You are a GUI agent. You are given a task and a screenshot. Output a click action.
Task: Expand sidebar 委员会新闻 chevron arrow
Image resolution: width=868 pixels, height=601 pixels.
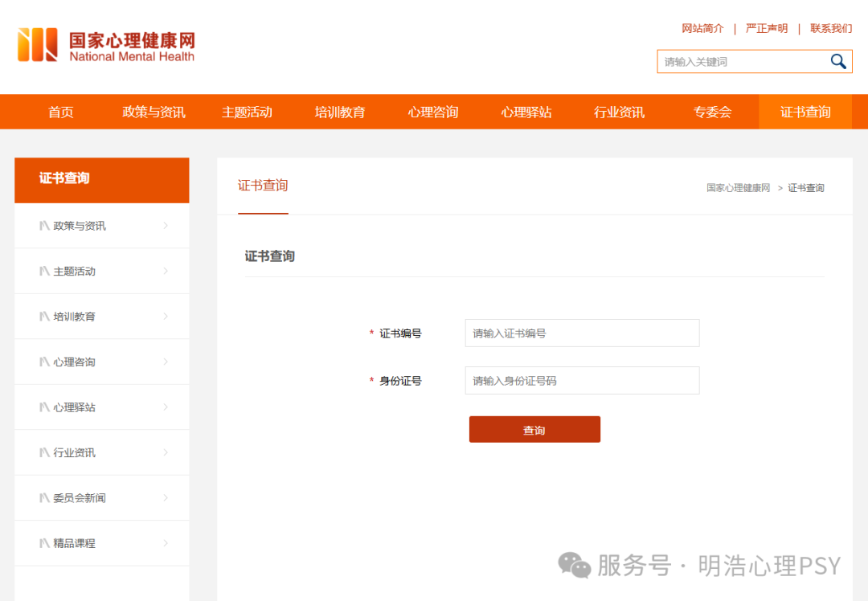(x=166, y=498)
